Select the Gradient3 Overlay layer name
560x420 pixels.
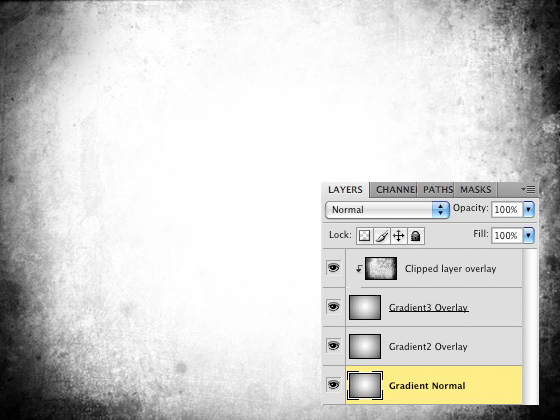pos(428,308)
